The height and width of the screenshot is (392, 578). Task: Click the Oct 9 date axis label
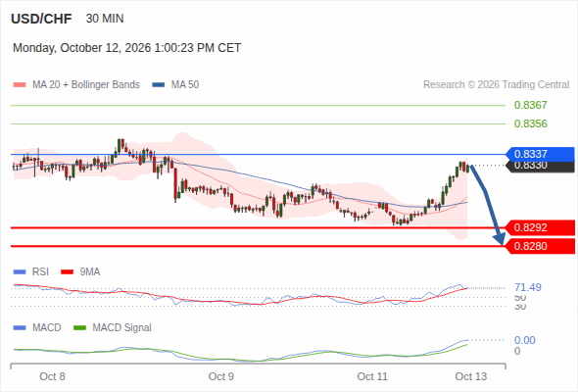pyautogui.click(x=221, y=376)
